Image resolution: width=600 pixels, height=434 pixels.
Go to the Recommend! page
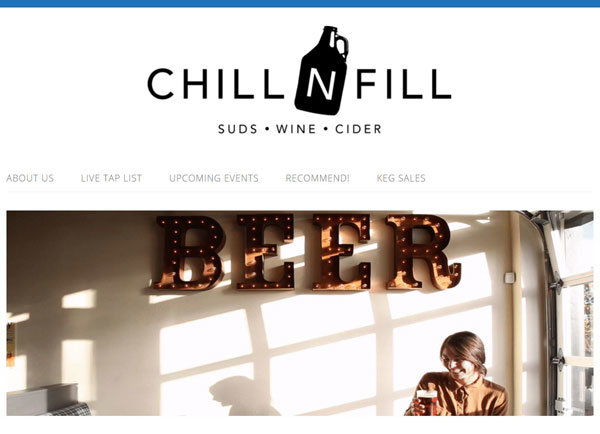pos(318,178)
